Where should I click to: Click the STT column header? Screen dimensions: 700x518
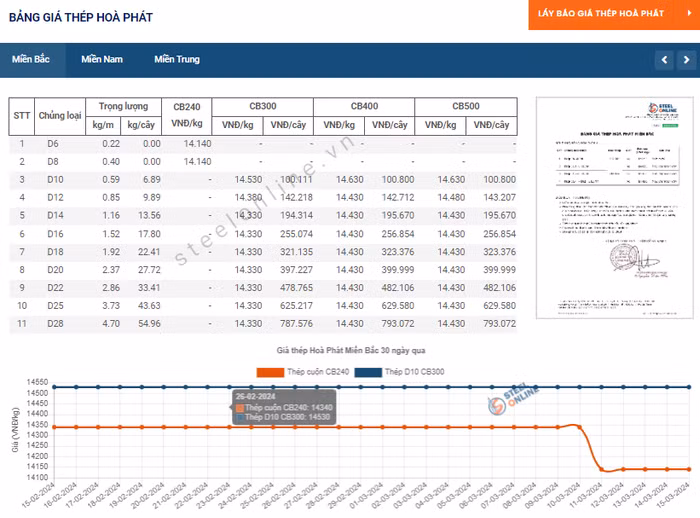21,116
